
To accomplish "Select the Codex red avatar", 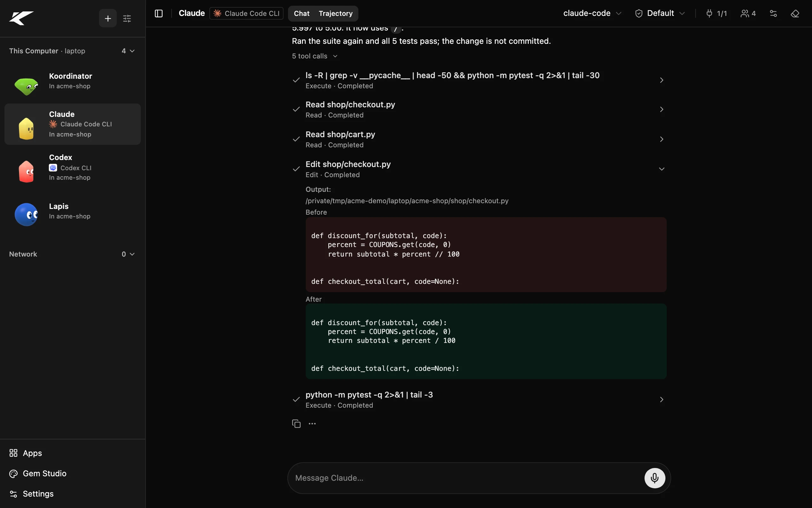I will pyautogui.click(x=26, y=171).
